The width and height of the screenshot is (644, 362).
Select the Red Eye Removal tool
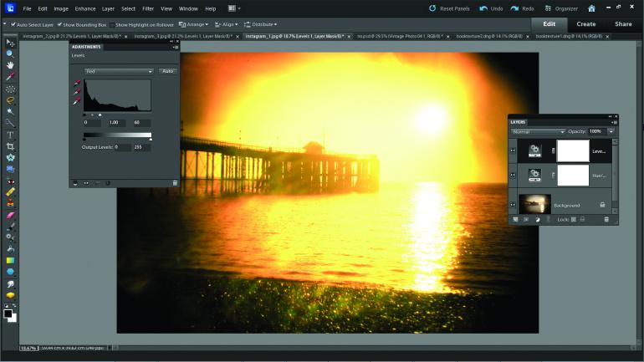click(10, 181)
